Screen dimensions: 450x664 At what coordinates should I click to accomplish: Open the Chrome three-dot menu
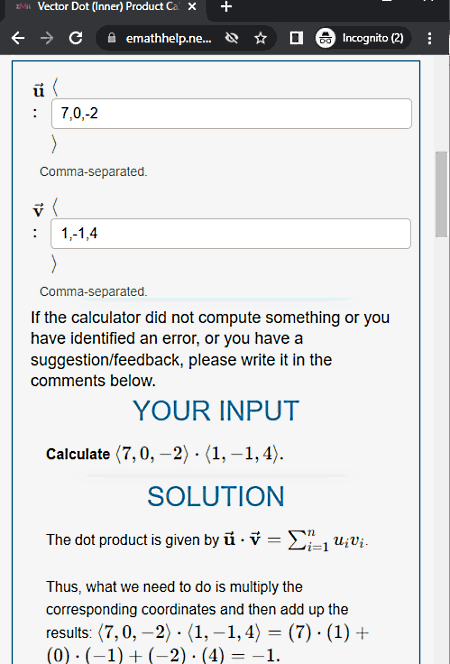(x=429, y=38)
